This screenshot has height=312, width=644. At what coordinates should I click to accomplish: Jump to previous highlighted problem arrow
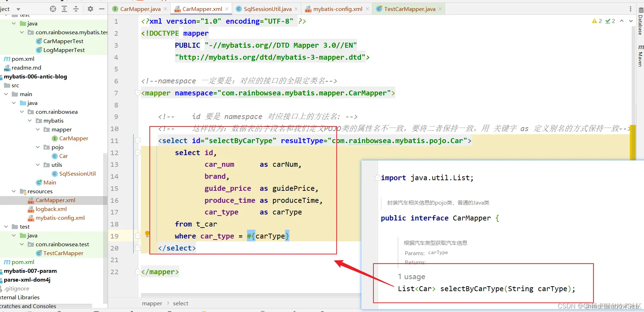tap(622, 21)
